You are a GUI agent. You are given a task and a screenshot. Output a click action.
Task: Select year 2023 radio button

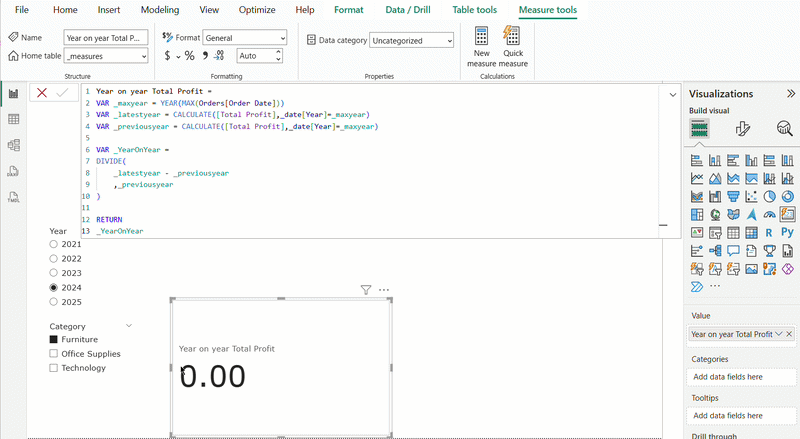(54, 273)
